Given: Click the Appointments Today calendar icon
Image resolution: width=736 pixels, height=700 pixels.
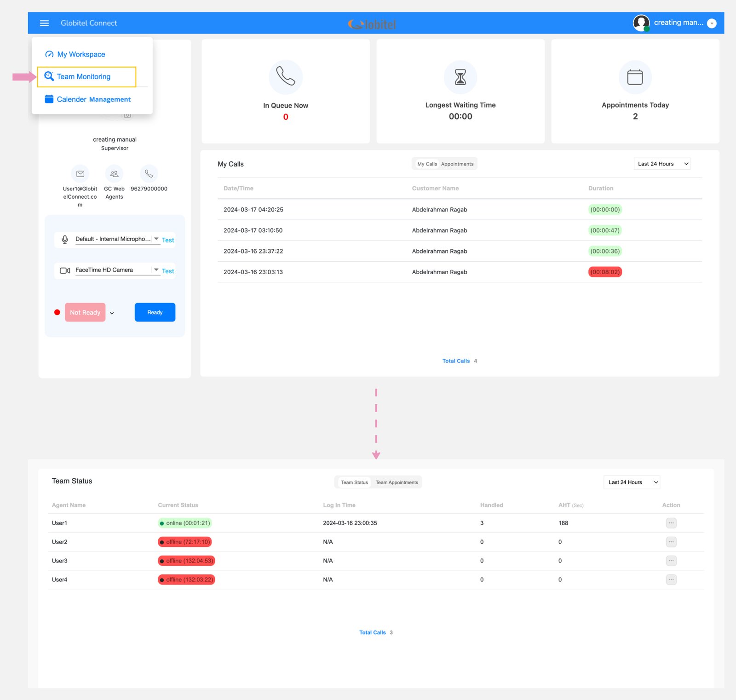Looking at the screenshot, I should tap(635, 77).
